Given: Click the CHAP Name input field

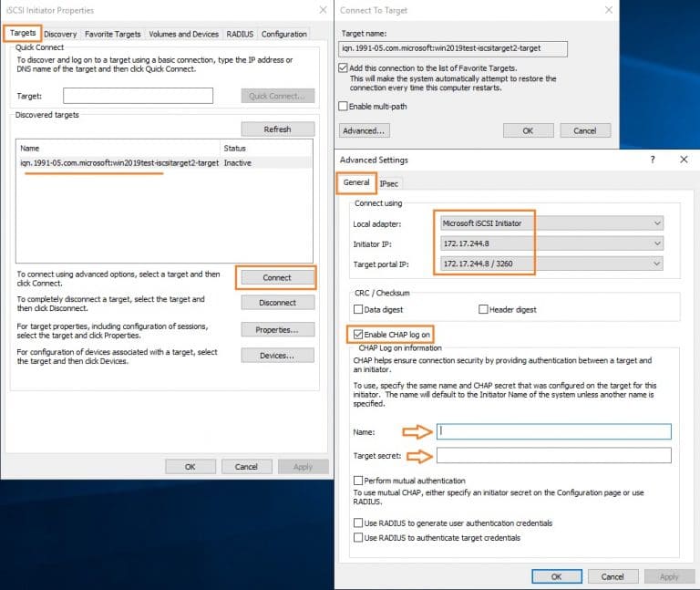Looking at the screenshot, I should coord(554,431).
